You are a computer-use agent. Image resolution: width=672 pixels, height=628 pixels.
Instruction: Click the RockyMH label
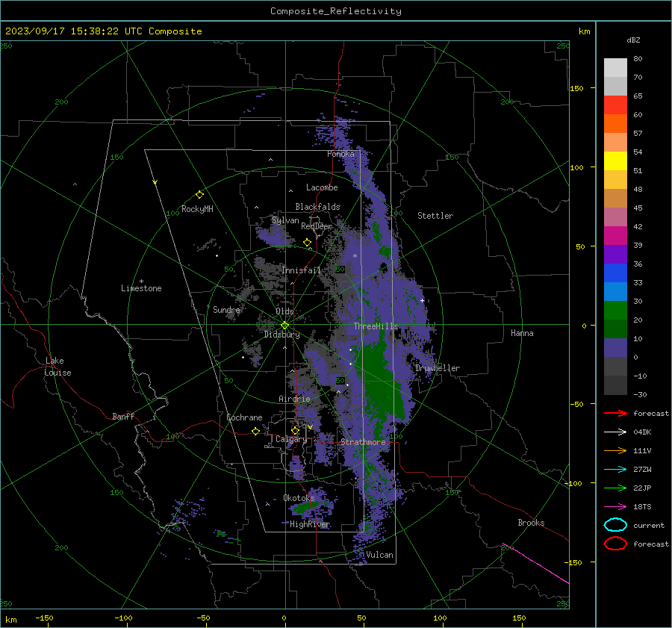197,209
